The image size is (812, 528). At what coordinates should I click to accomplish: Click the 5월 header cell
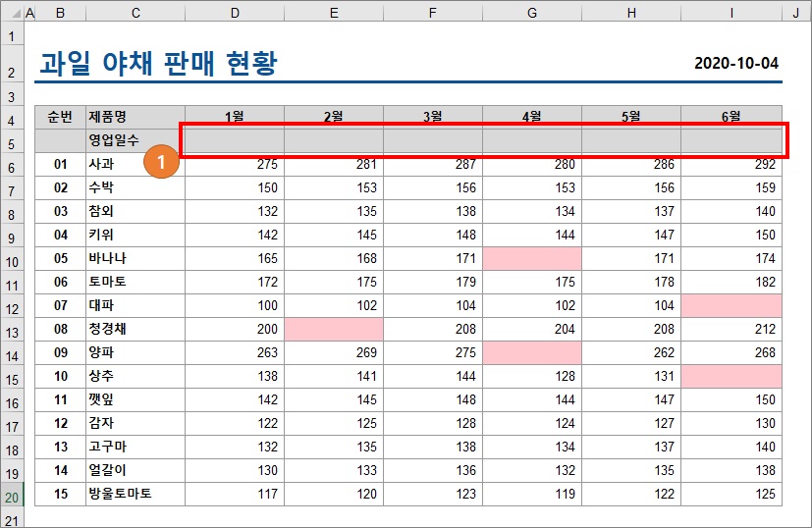(x=631, y=117)
